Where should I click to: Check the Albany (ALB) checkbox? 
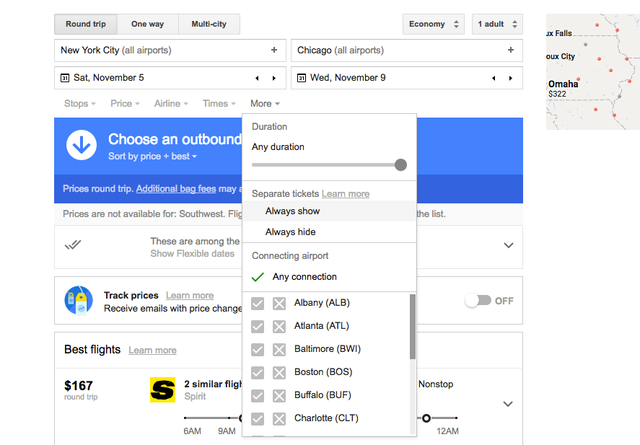tap(257, 303)
